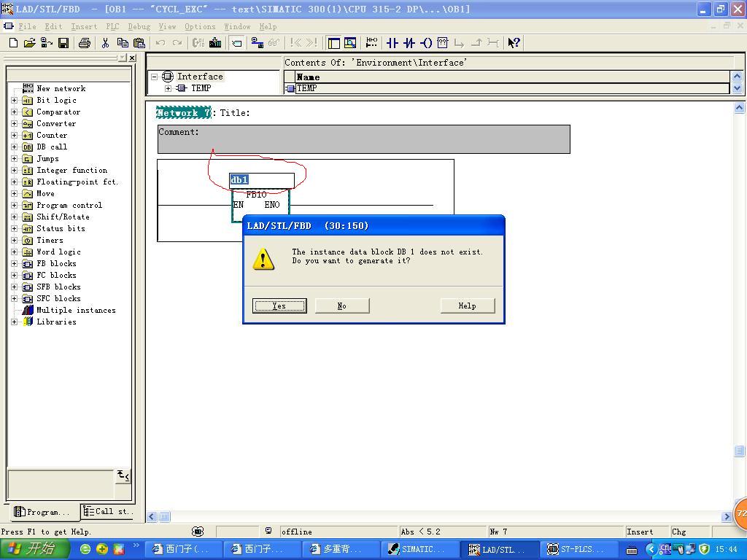Viewport: 747px width, 560px height.
Task: Select the Jumps tree item
Action: (x=47, y=158)
